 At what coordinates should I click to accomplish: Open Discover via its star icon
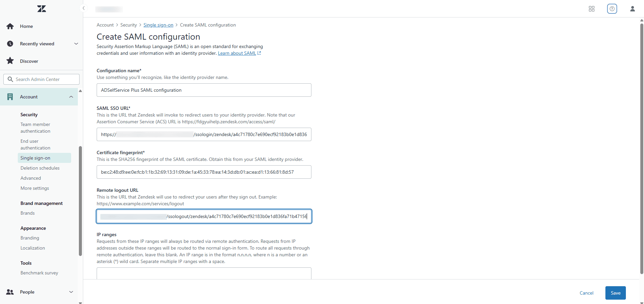(10, 61)
